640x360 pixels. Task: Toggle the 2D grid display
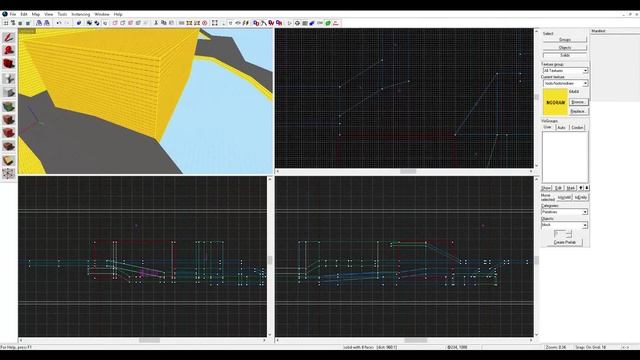coord(6,23)
